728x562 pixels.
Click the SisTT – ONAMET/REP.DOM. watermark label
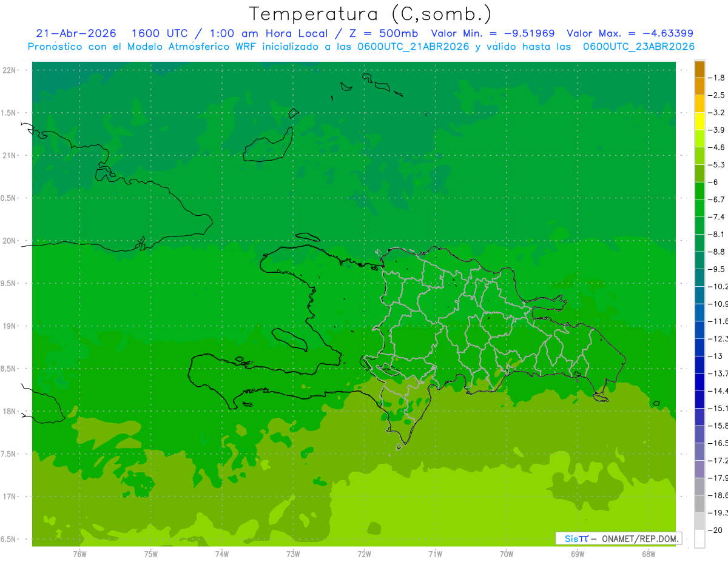619,538
